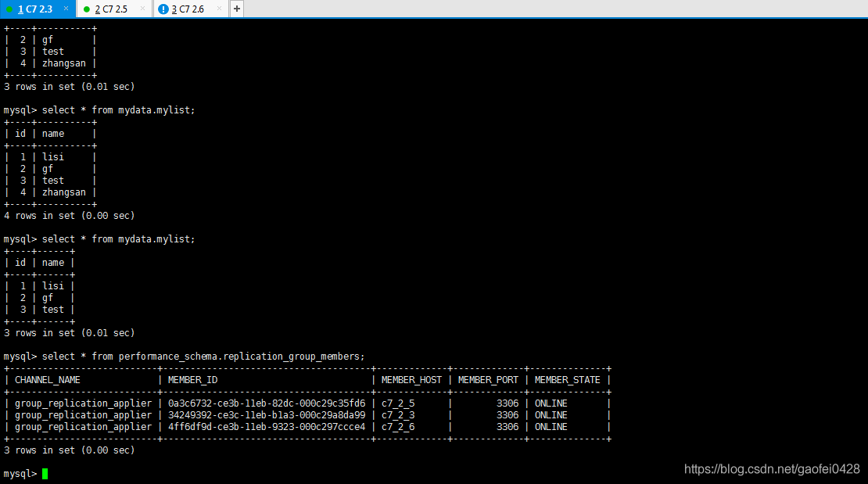Click the host value c7_2_5

398,403
